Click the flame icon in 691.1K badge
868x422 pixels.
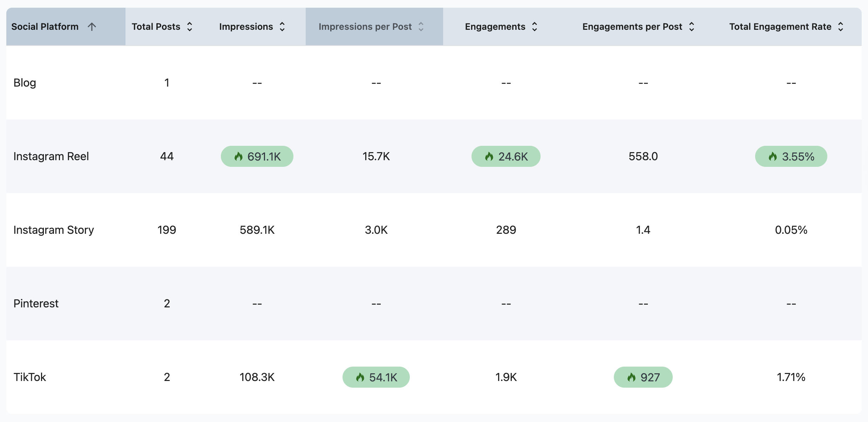[x=238, y=156]
